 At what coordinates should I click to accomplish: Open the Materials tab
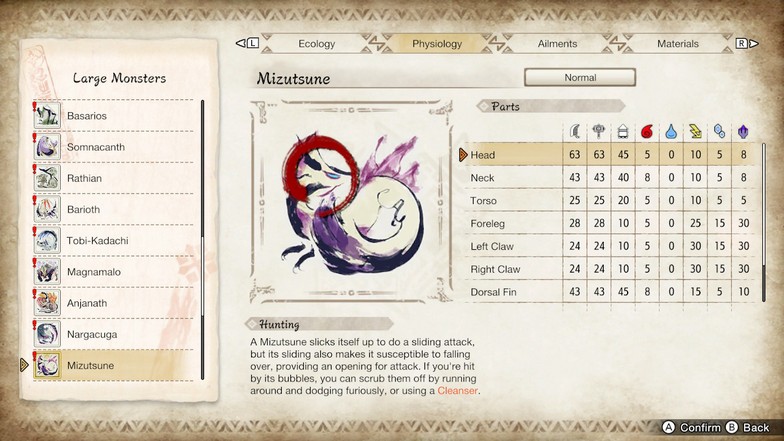678,44
